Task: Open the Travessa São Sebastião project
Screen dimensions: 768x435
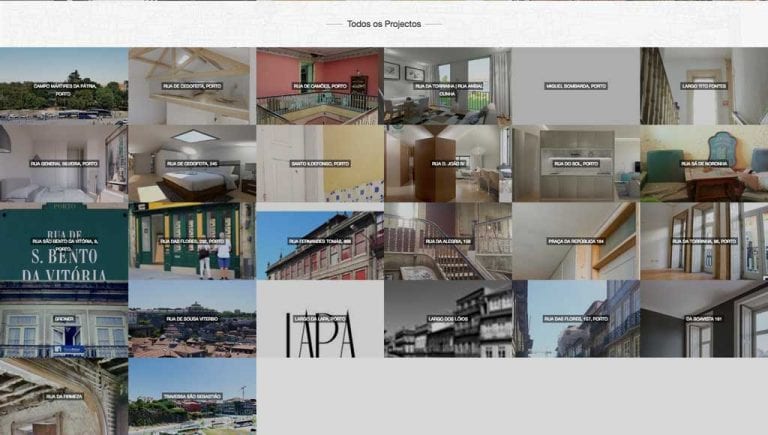Action: coord(192,396)
